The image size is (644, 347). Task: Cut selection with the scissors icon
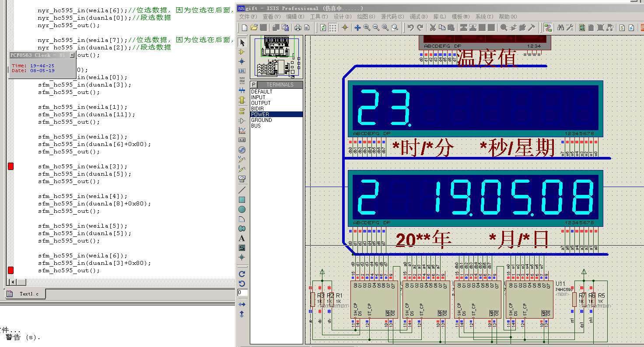point(433,28)
